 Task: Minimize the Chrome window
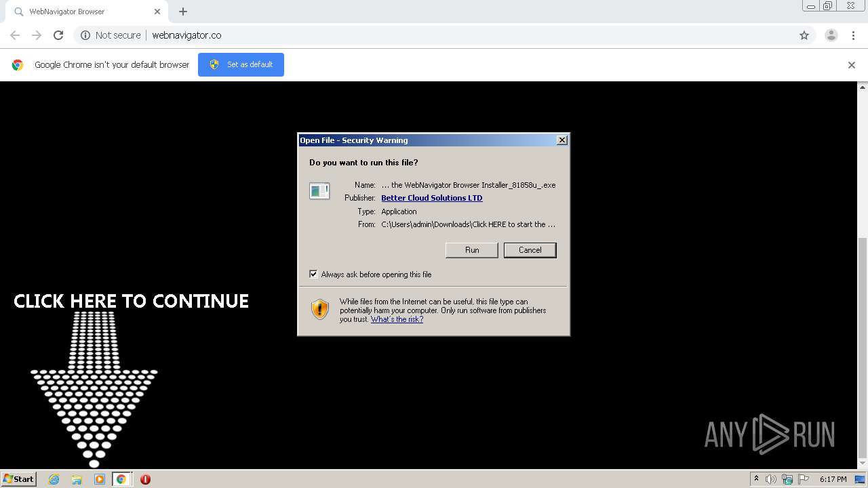[x=810, y=6]
